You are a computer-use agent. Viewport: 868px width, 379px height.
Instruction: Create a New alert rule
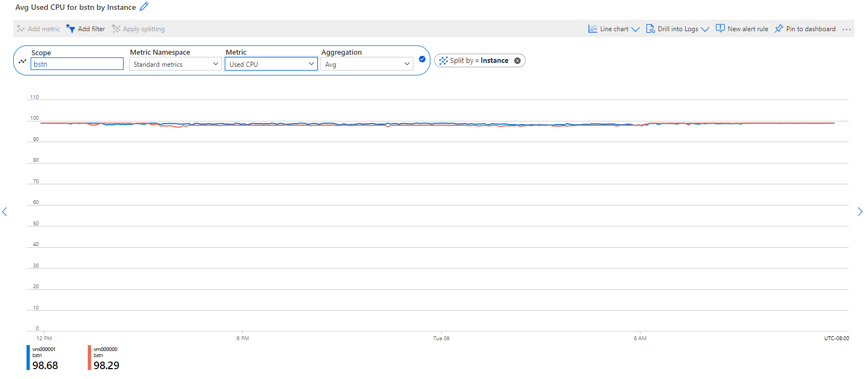(742, 29)
